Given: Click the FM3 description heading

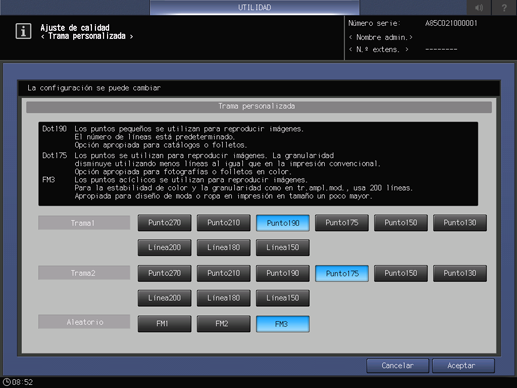Looking at the screenshot, I should pos(49,180).
